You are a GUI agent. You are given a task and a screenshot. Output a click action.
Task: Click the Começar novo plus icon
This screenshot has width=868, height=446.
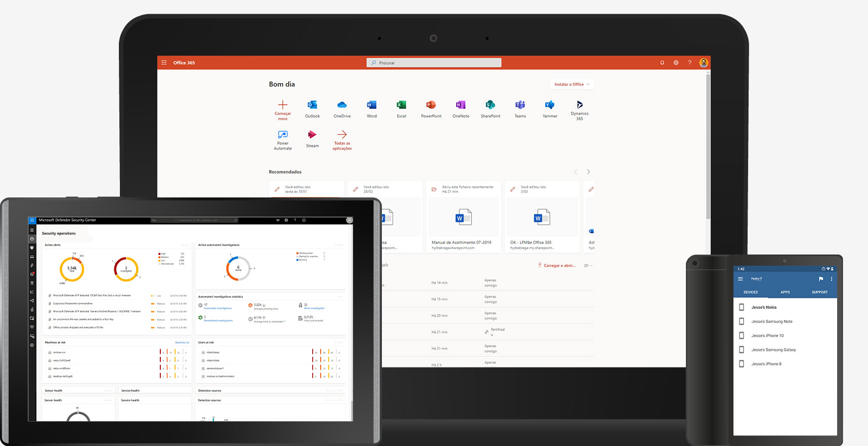click(x=283, y=105)
